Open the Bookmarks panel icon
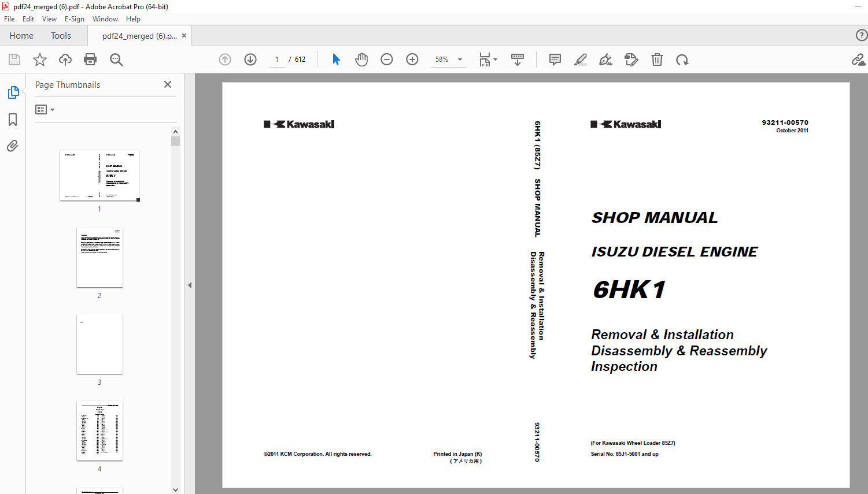Viewport: 868px width, 494px height. [13, 120]
